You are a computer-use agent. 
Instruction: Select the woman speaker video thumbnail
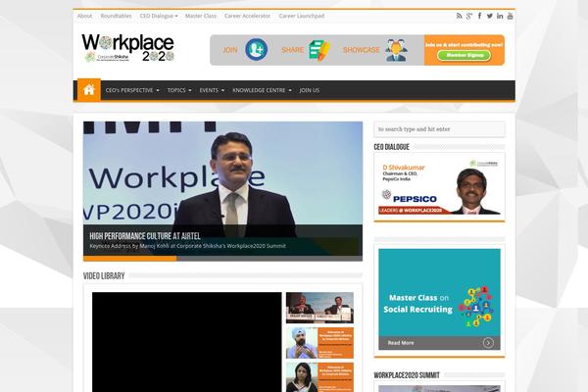pos(319,377)
